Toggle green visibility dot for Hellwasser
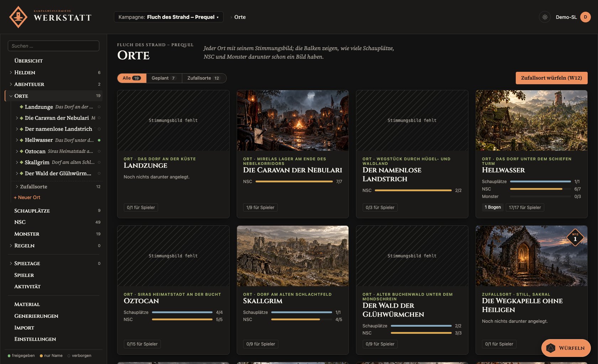Viewport: 598px width, 364px height. (x=99, y=140)
